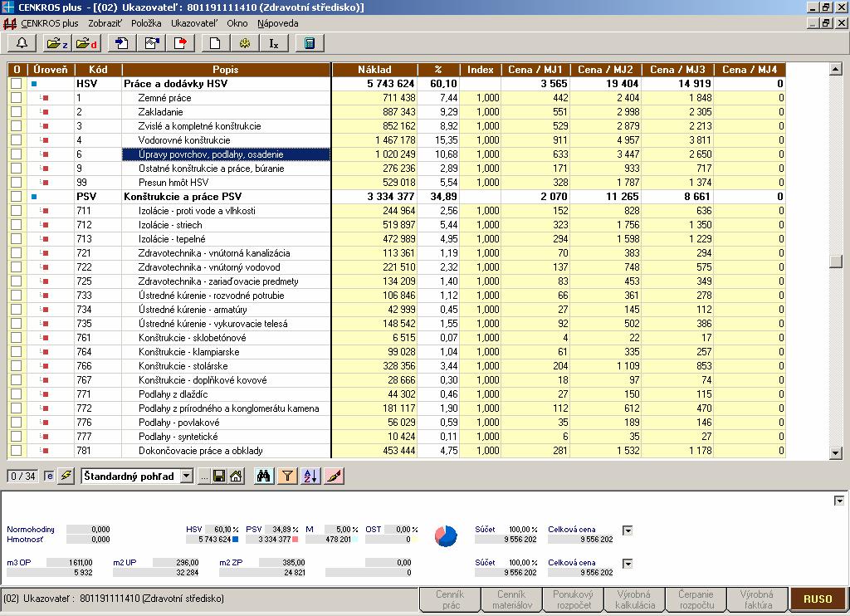Click the open-folder icon marked with blue z
850x616 pixels.
click(56, 43)
